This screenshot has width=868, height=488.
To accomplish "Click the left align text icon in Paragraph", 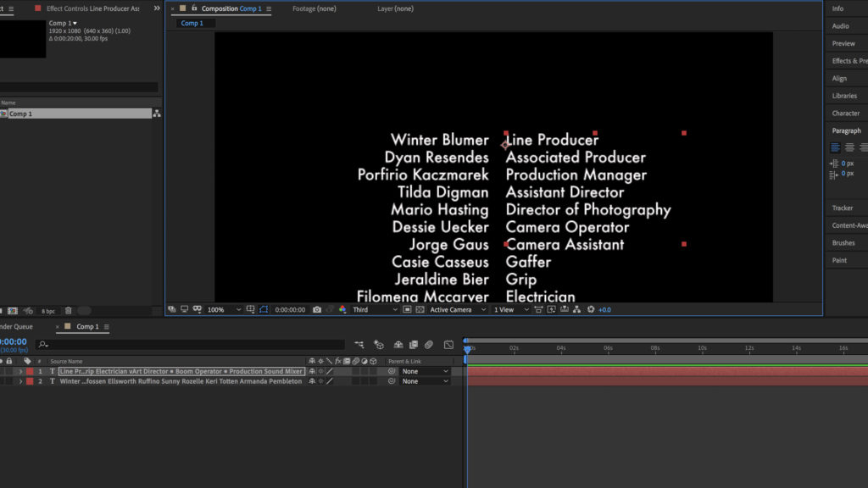I will [834, 147].
